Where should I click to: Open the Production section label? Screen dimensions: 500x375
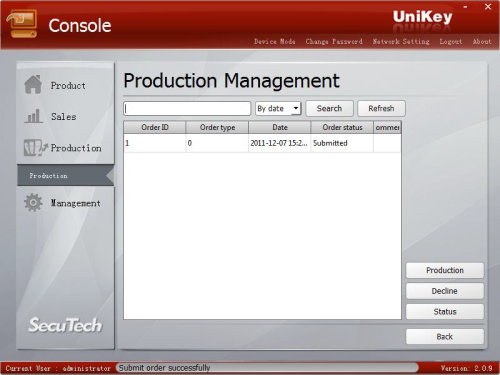point(76,148)
